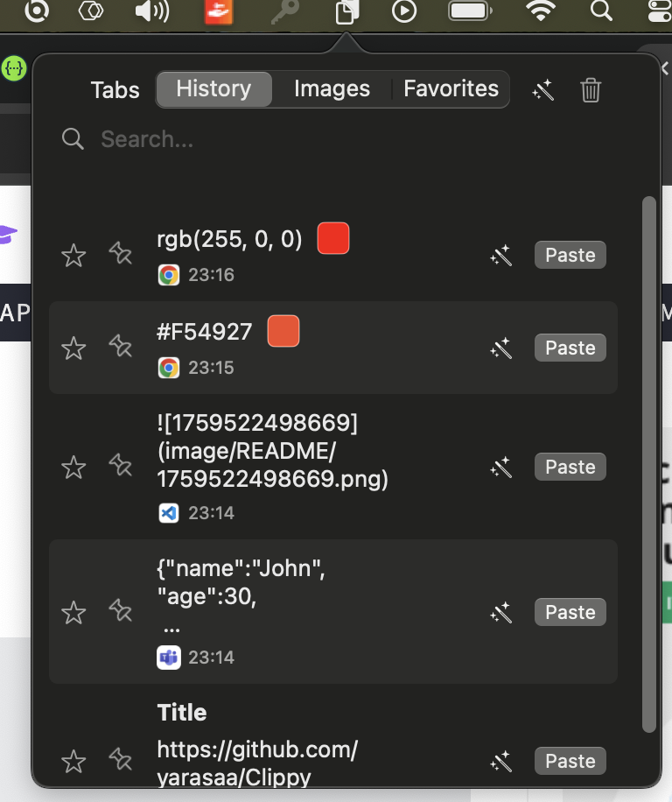Click the VS Code icon beside 23:14
Viewport: 672px width, 802px height.
(x=169, y=513)
